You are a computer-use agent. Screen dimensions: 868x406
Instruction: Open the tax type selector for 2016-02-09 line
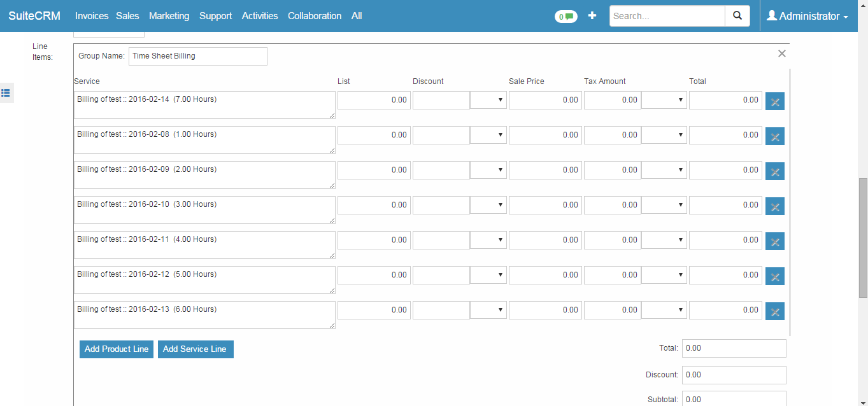664,170
